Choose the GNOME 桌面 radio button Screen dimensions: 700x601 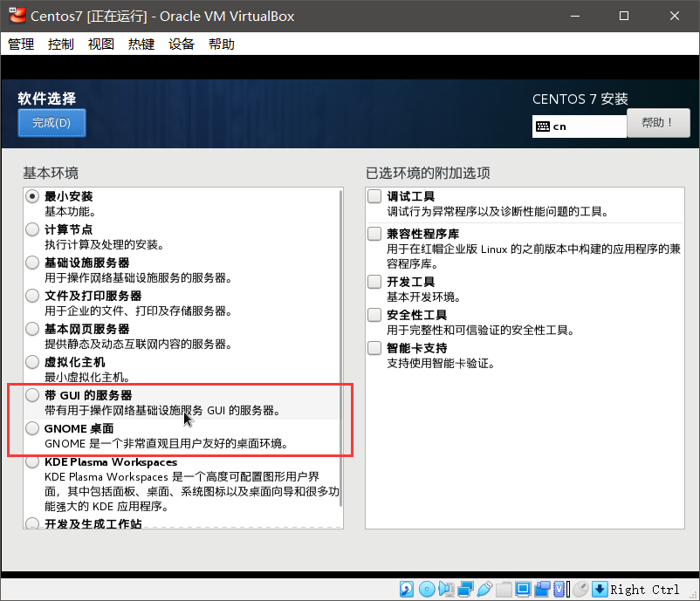[32, 428]
